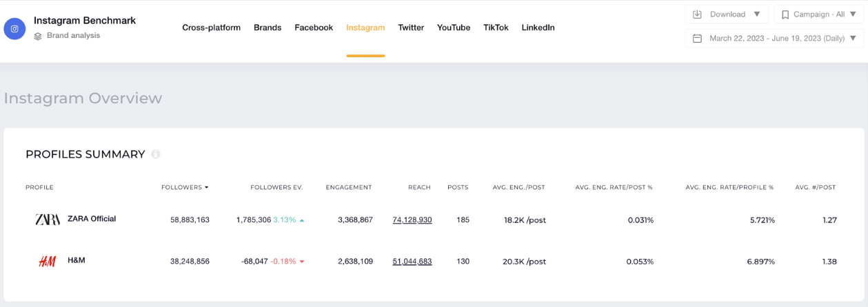
Task: Click the info icon beside Profiles Summary
Action: [156, 154]
